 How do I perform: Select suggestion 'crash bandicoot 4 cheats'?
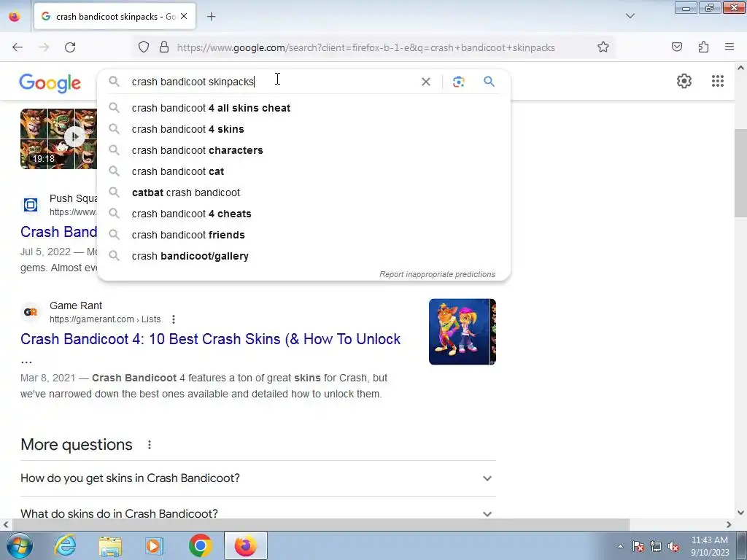point(303,214)
